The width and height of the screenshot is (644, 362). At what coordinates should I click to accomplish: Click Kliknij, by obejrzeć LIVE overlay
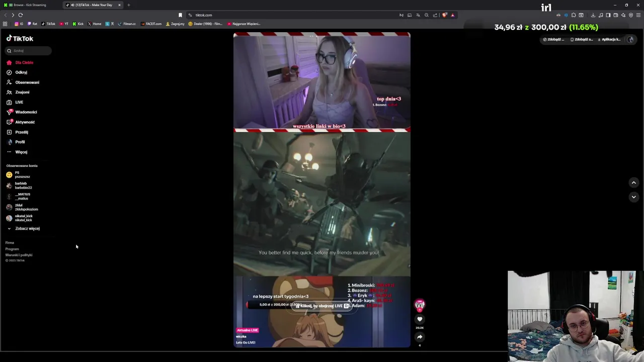tap(322, 306)
